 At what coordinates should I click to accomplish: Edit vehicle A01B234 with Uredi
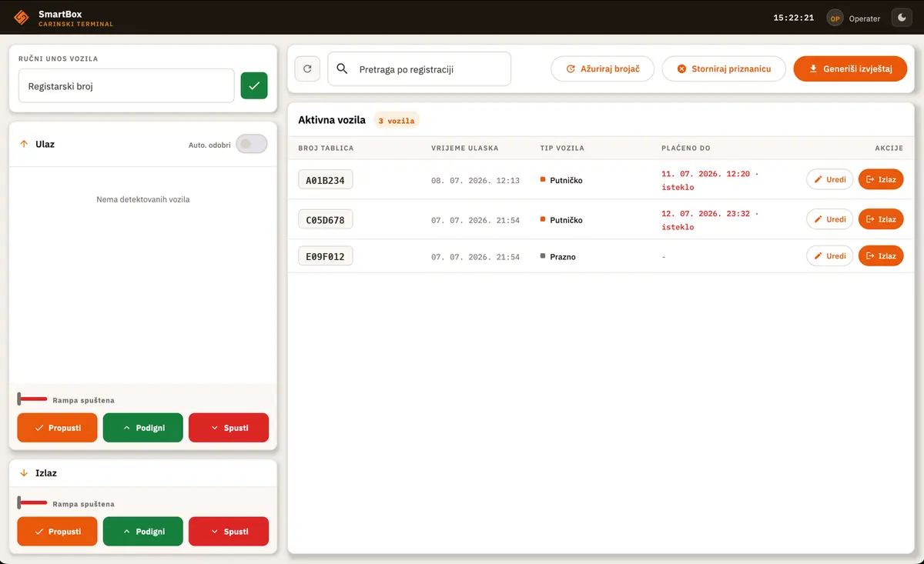click(829, 179)
